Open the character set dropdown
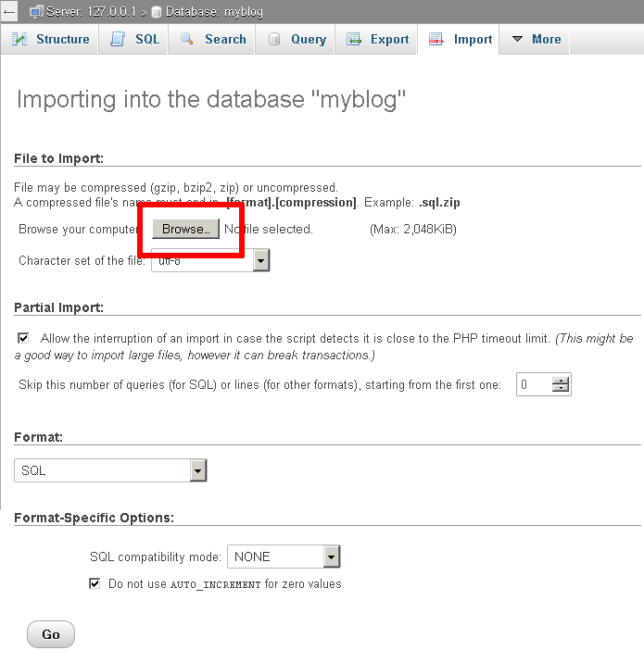Viewport: 644px width, 663px height. [x=261, y=261]
